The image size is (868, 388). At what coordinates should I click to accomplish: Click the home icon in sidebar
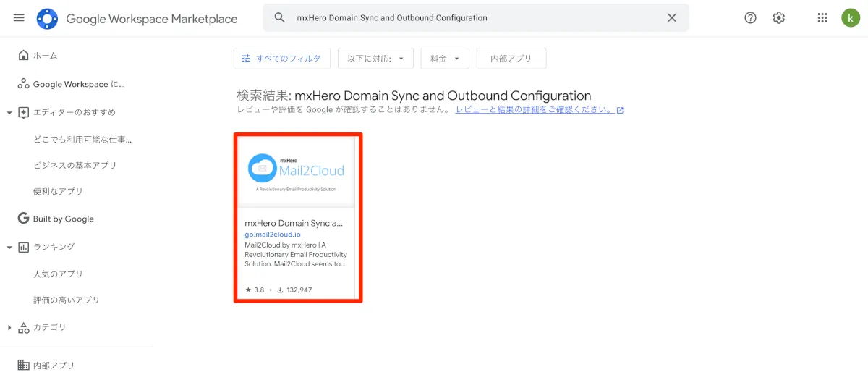pos(23,56)
